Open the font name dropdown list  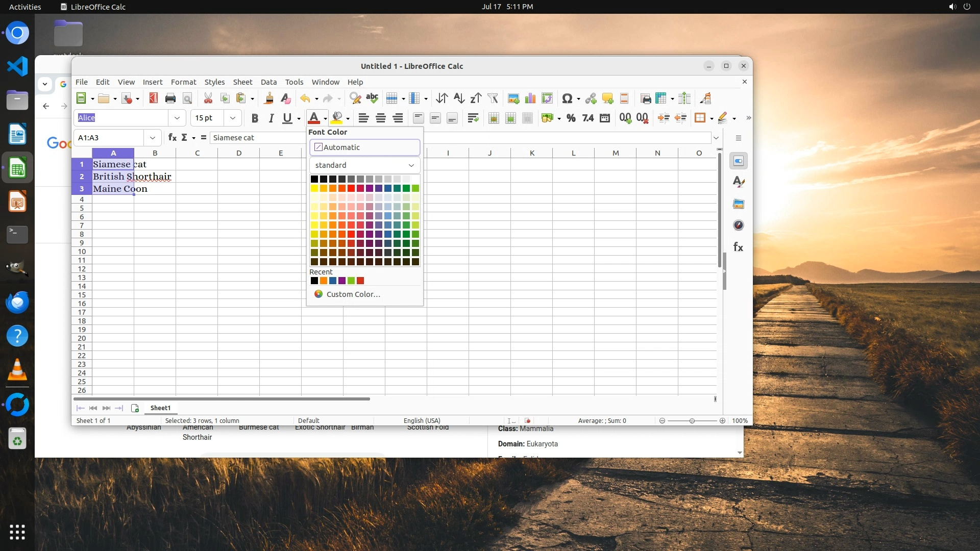[177, 118]
